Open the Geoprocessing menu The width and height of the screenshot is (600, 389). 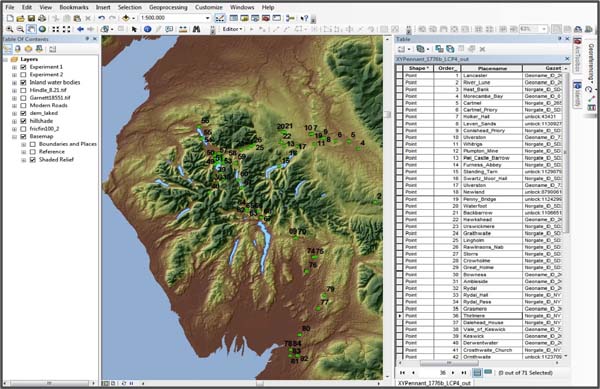click(x=168, y=7)
